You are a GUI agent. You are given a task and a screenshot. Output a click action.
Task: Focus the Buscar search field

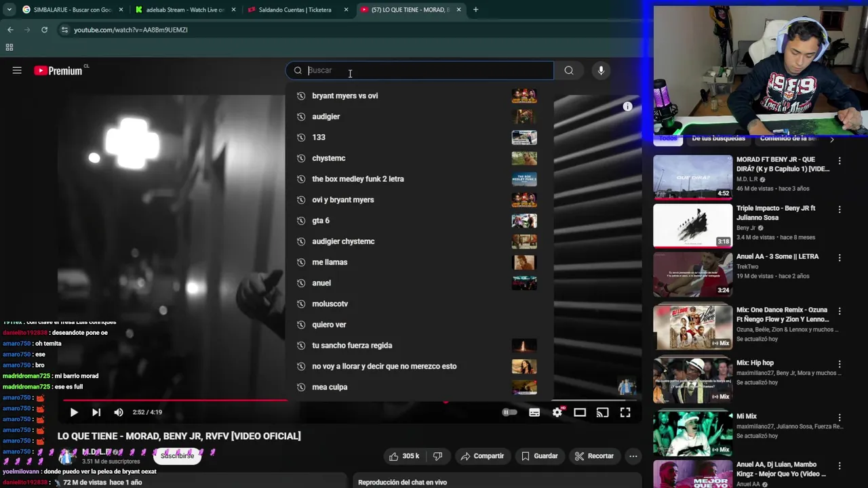(x=420, y=70)
